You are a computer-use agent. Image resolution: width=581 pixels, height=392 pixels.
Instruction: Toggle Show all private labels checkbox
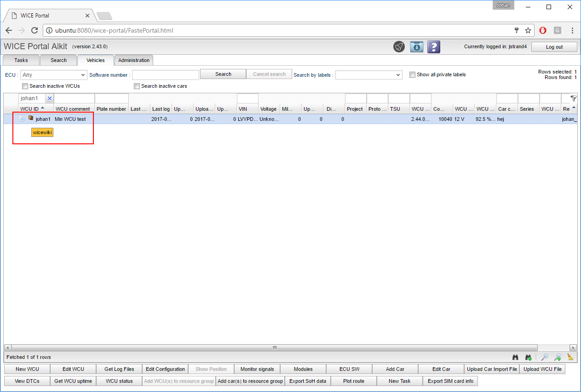pos(412,74)
